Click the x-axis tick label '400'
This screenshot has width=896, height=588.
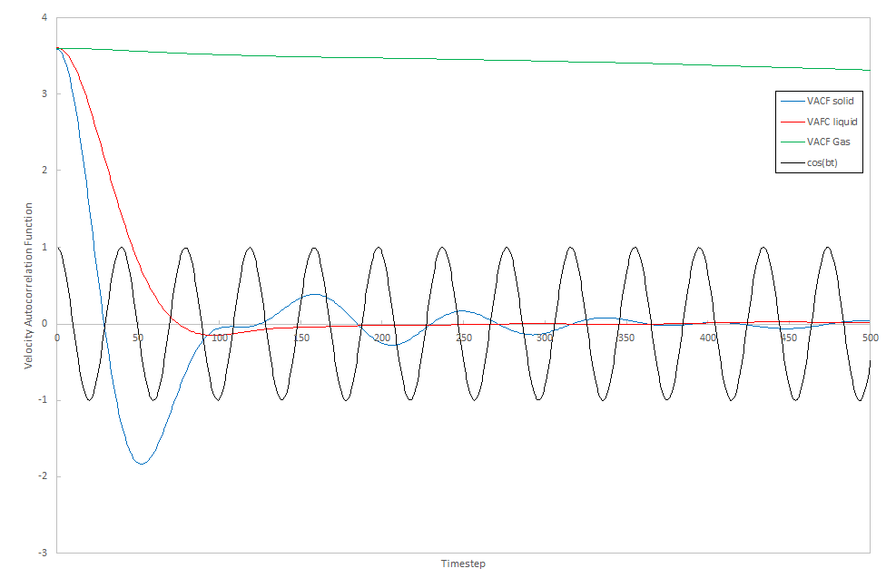click(707, 338)
